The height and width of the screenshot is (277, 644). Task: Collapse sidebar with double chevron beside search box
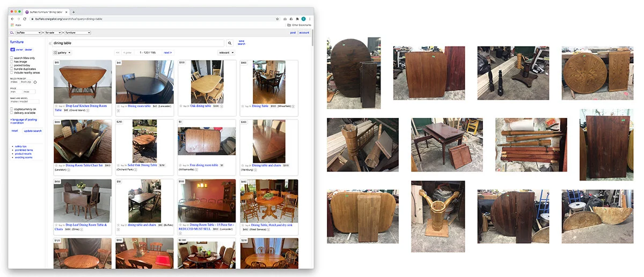tap(50, 43)
